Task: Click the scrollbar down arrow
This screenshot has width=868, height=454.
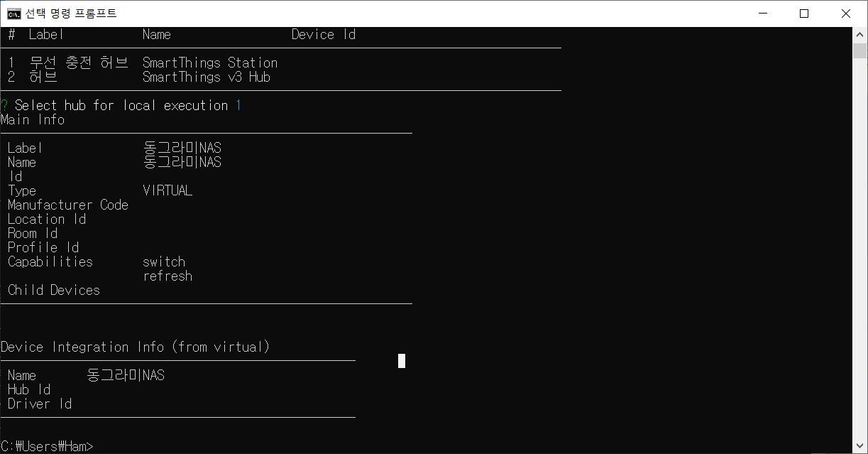Action: [x=859, y=447]
